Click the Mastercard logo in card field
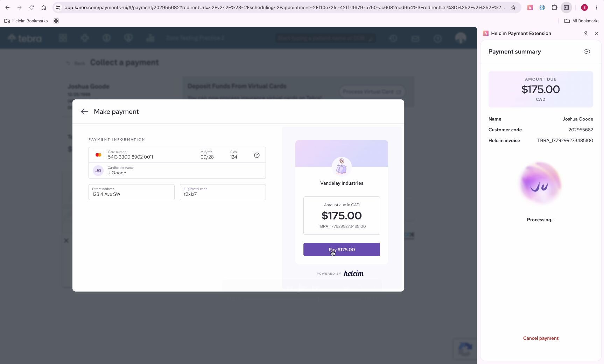The image size is (604, 364). [x=98, y=155]
